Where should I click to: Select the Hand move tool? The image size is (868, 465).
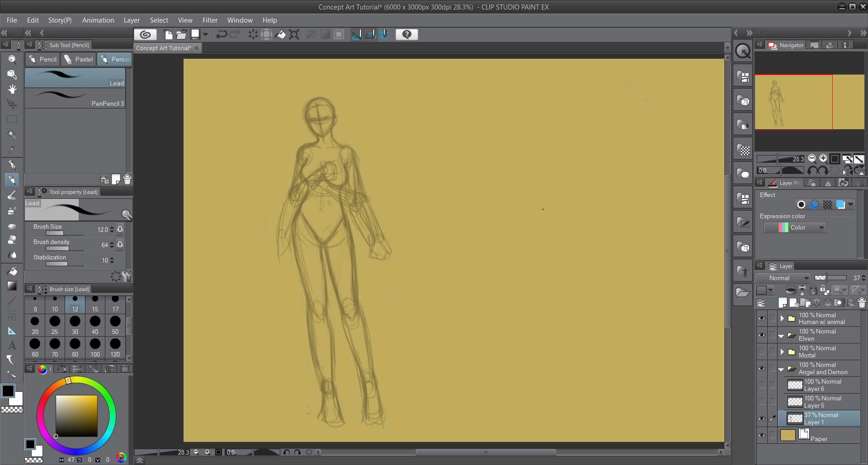tap(12, 89)
